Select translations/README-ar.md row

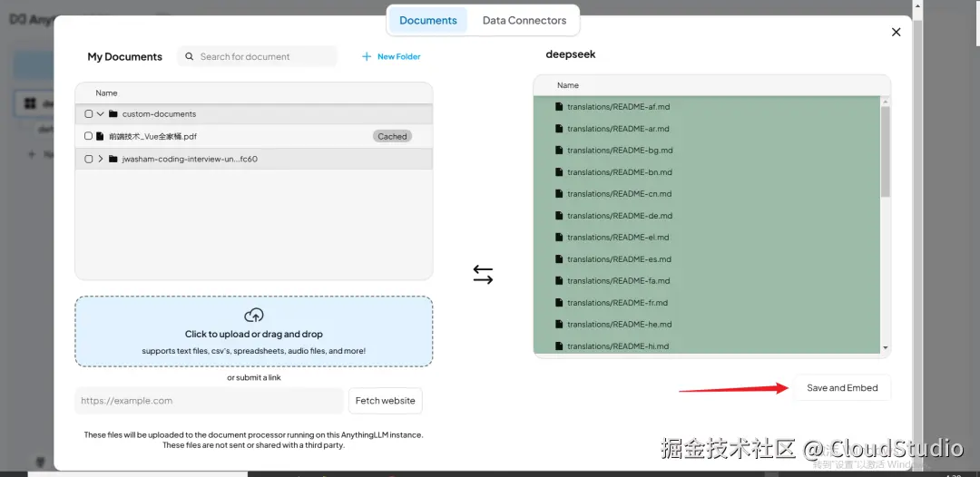(707, 129)
